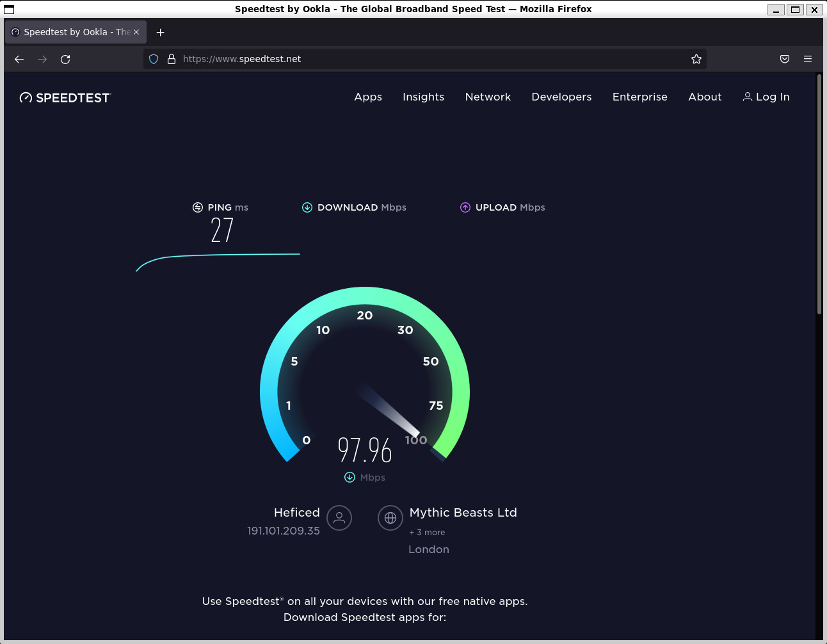The width and height of the screenshot is (827, 644).
Task: Click the Log In user icon
Action: (747, 97)
